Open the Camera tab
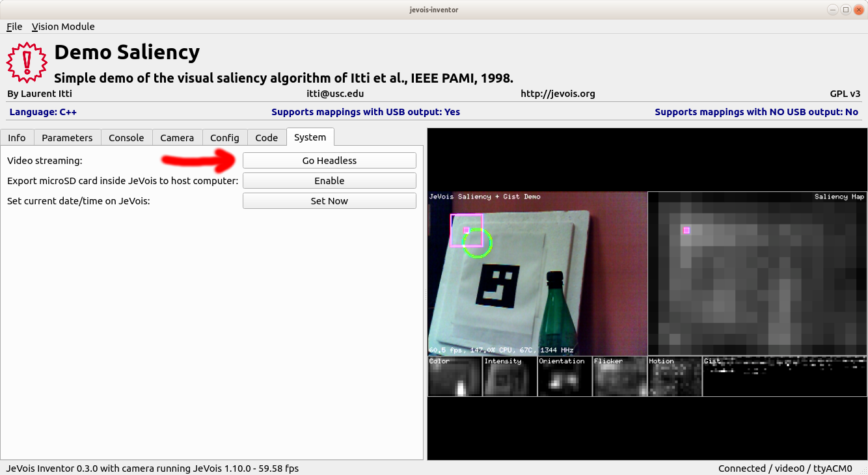868x475 pixels. (177, 137)
